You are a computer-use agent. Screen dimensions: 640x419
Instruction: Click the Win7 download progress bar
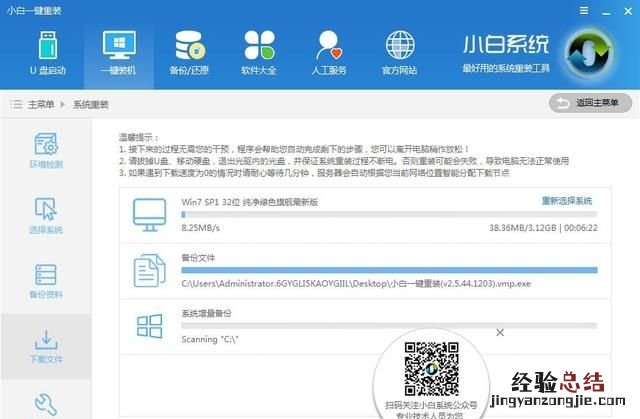[389, 214]
